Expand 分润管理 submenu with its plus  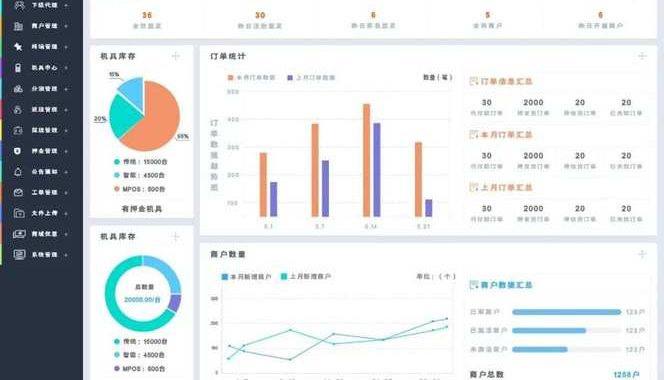(x=66, y=89)
